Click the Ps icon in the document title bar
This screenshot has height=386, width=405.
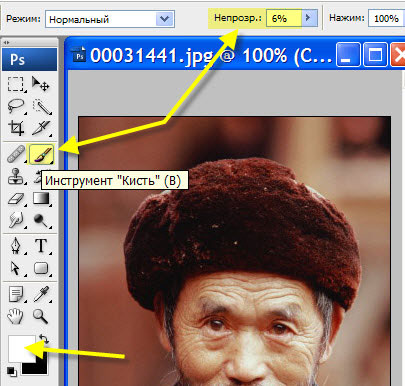(80, 55)
